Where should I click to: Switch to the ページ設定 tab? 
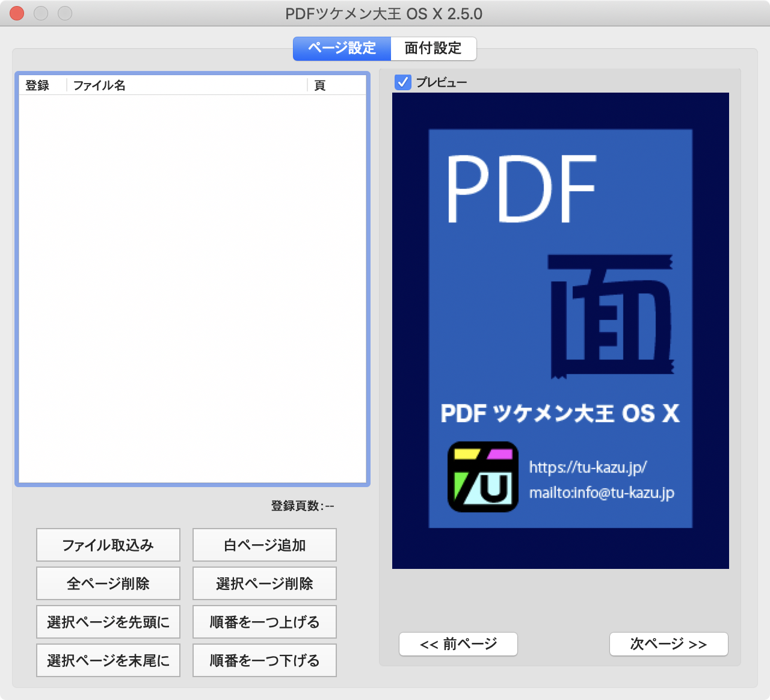point(342,49)
